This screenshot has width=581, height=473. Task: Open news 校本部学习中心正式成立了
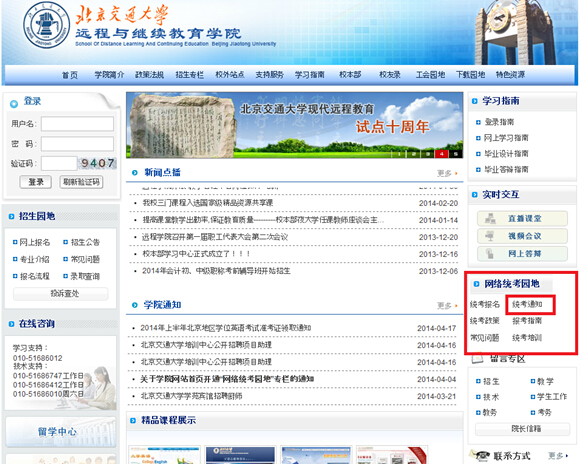coord(196,254)
